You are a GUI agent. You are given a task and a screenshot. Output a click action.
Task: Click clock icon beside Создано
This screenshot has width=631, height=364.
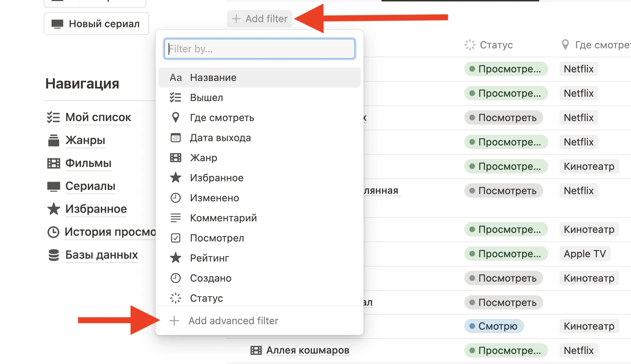(x=176, y=278)
